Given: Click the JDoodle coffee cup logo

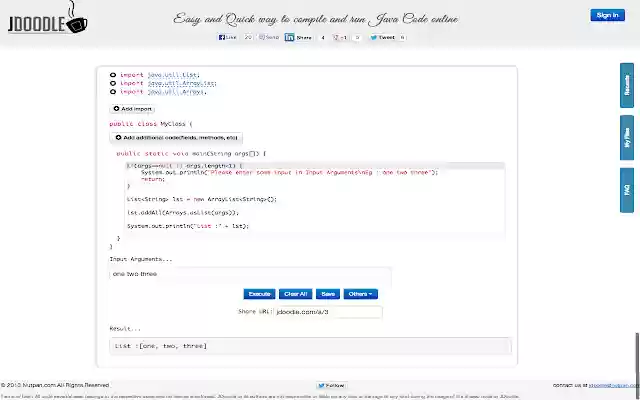Looking at the screenshot, I should tap(48, 18).
